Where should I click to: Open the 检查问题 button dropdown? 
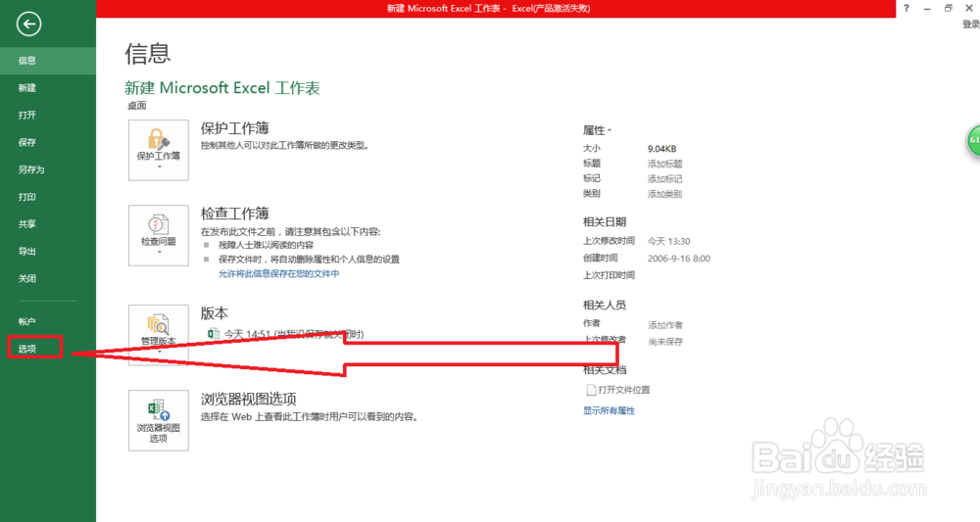[158, 235]
